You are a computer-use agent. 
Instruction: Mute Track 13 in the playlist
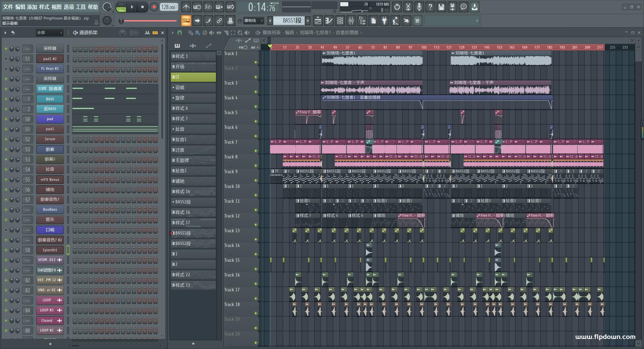[x=256, y=239]
